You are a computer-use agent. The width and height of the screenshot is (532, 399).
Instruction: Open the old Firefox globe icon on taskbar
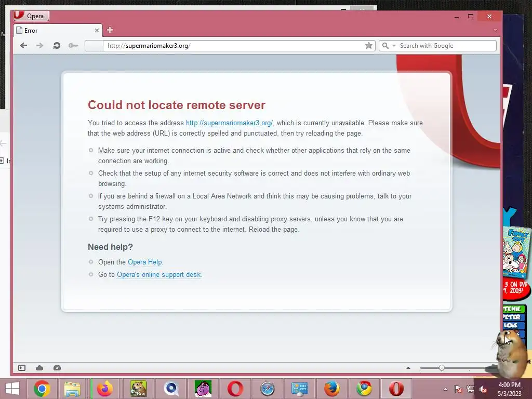(x=332, y=389)
